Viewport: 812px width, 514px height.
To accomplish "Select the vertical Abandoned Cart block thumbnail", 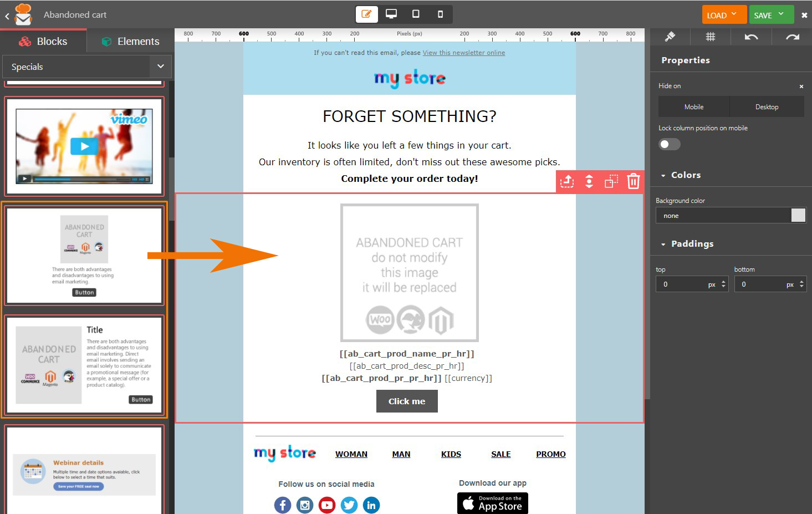I will click(x=85, y=256).
